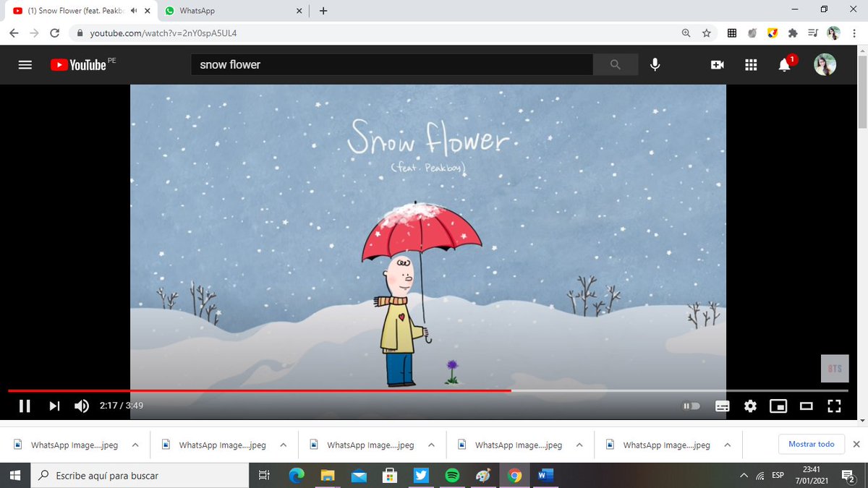Close the Snow Flower tab
The width and height of the screenshot is (868, 488).
pyautogui.click(x=146, y=11)
